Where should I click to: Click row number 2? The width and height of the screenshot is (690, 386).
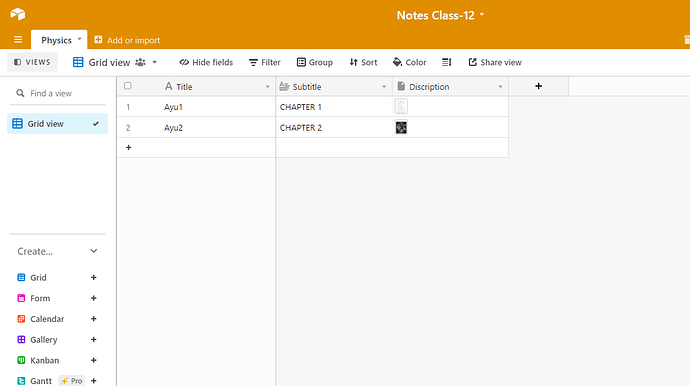click(x=128, y=128)
